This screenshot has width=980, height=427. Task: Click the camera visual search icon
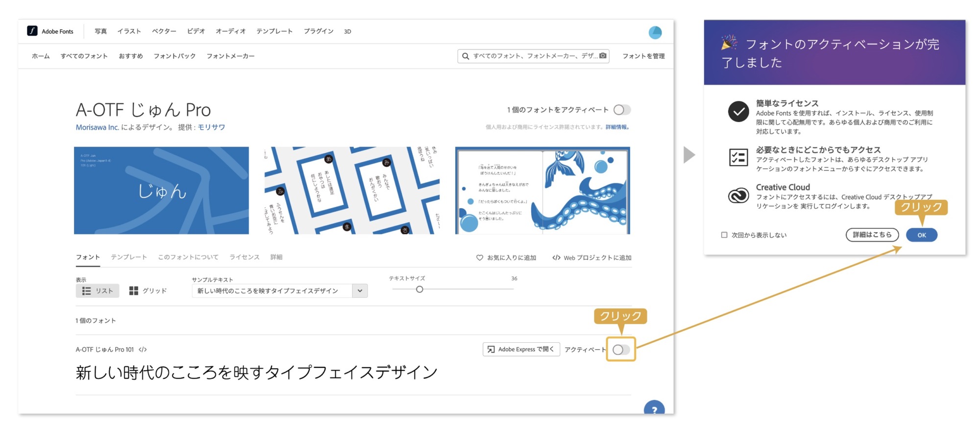(x=603, y=56)
